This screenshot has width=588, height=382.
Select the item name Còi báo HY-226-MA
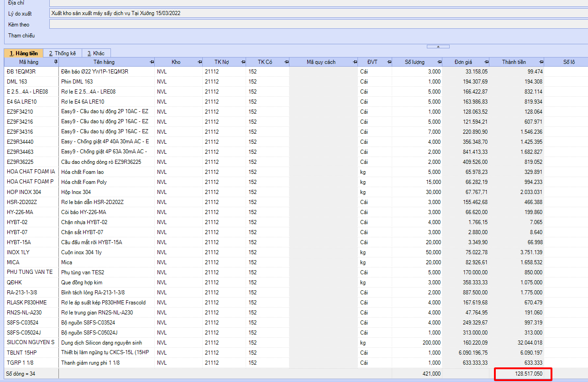84,212
